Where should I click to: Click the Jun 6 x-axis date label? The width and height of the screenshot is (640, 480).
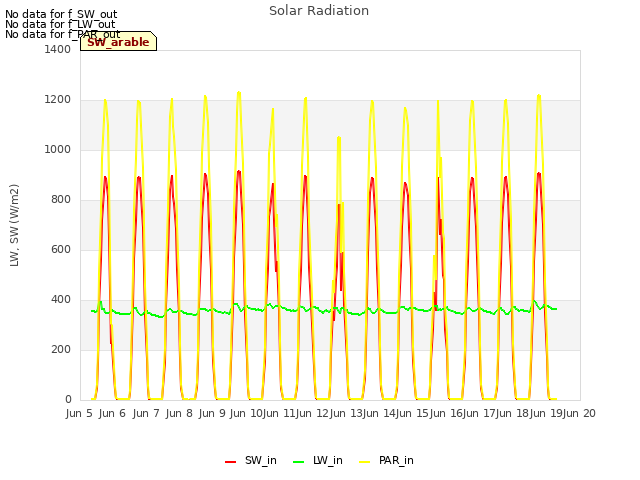point(112,413)
